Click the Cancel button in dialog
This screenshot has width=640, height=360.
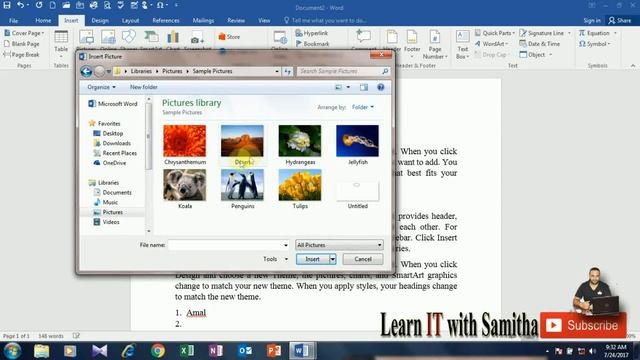click(x=362, y=259)
